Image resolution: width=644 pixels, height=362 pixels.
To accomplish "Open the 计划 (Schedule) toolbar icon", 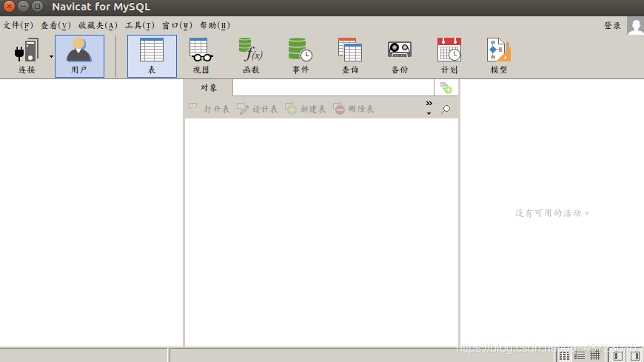I will [x=449, y=56].
